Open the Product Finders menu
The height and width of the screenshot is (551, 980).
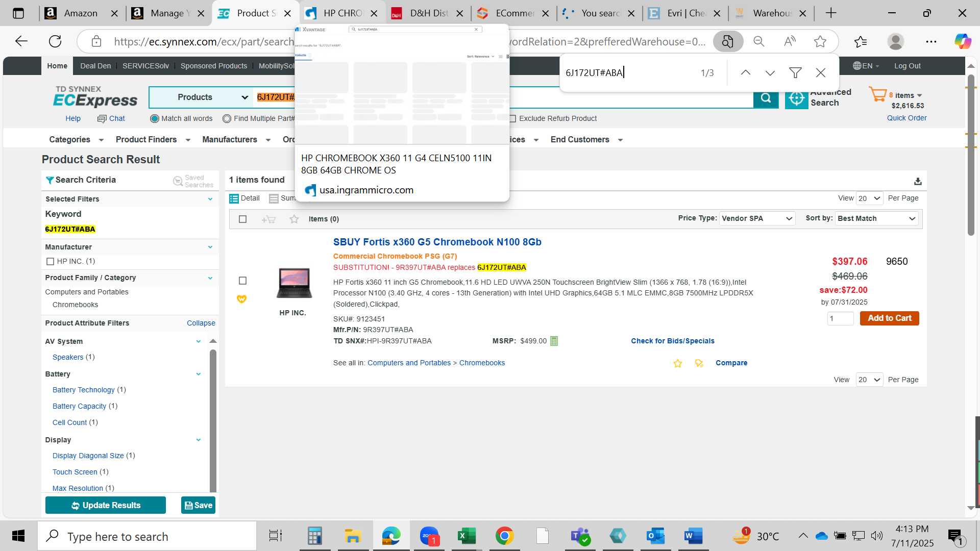tap(153, 140)
